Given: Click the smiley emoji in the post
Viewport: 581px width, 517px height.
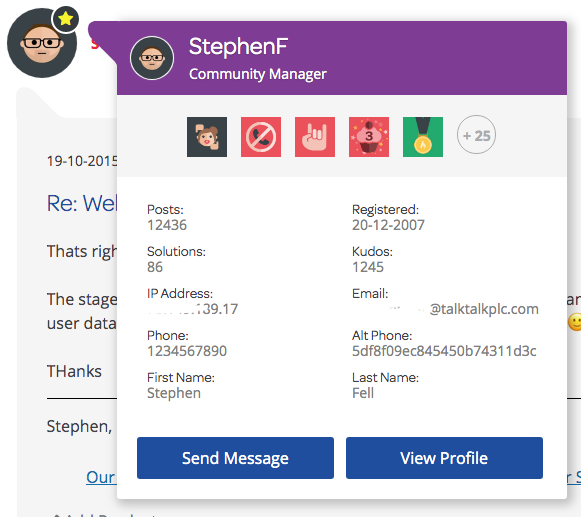Looking at the screenshot, I should 575,322.
